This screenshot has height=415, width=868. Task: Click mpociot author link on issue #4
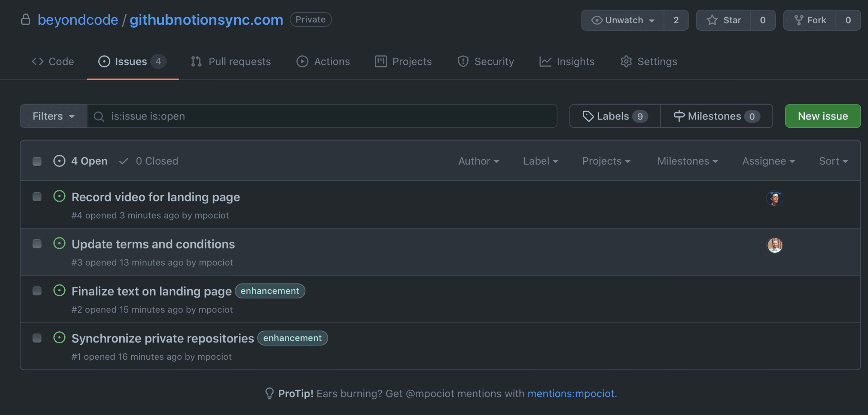coord(212,215)
